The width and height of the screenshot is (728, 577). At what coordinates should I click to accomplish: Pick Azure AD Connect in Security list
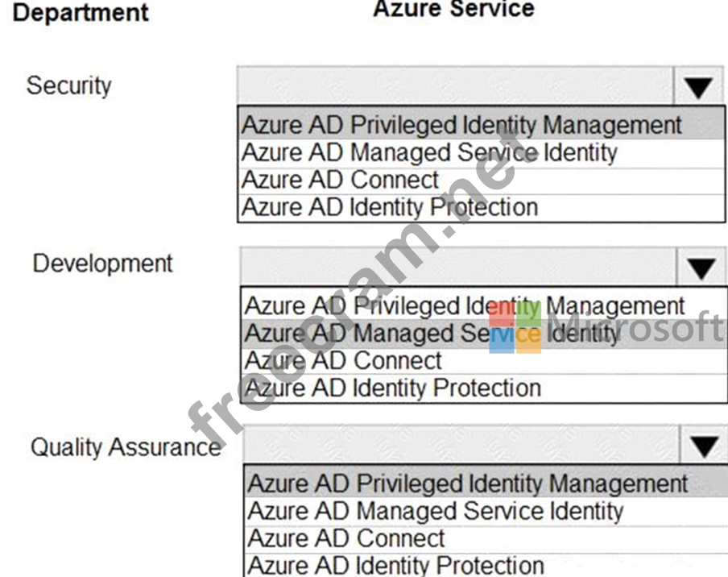pos(340,180)
